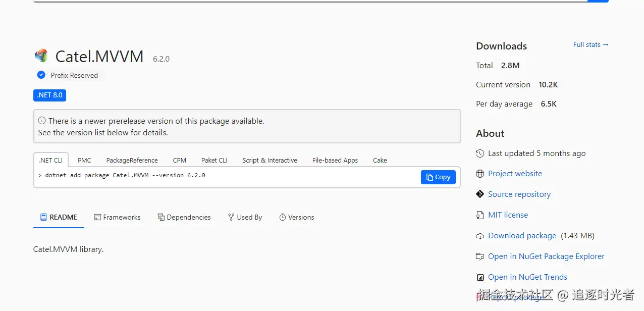The width and height of the screenshot is (644, 311).
Task: Select the README tab
Action: (59, 217)
